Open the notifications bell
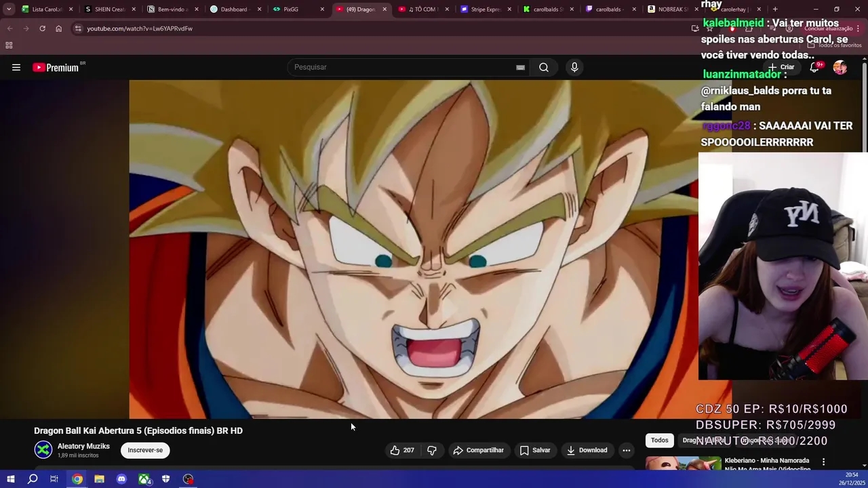The width and height of the screenshot is (868, 488). point(815,67)
